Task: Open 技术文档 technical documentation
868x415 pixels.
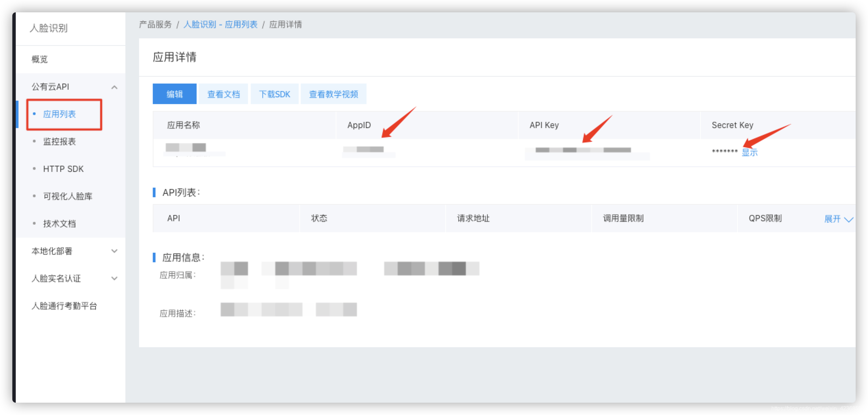Action: (59, 223)
